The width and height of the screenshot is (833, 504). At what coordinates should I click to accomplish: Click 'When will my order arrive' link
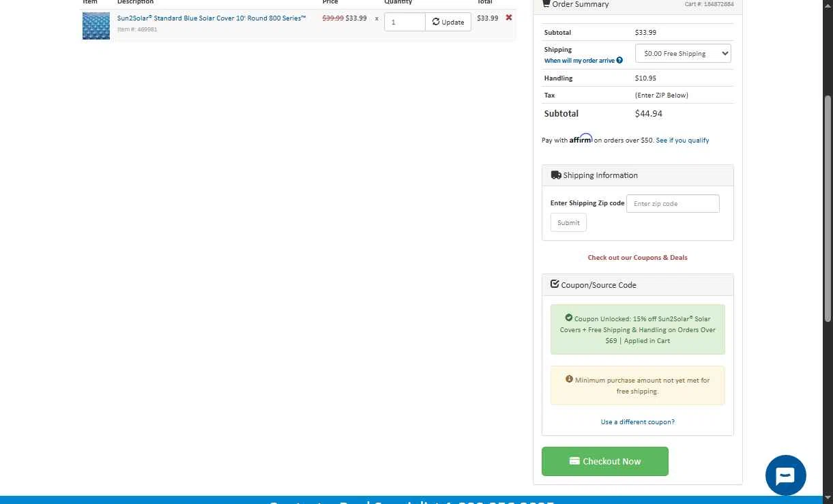(x=579, y=61)
